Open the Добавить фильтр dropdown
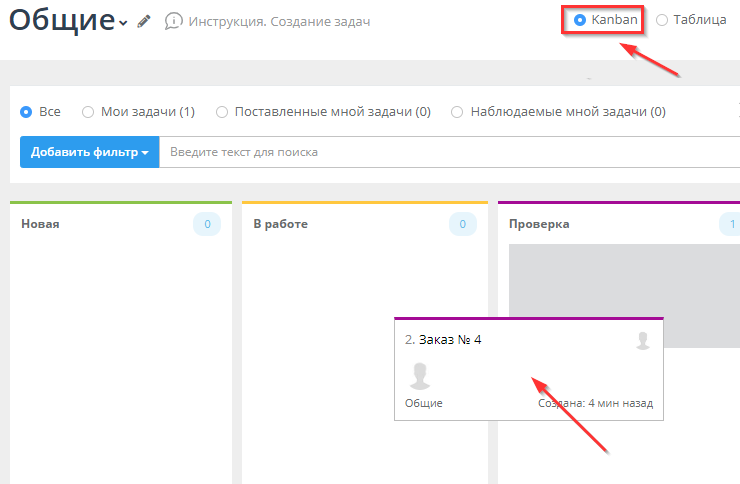This screenshot has height=484, width=740. pyautogui.click(x=89, y=152)
